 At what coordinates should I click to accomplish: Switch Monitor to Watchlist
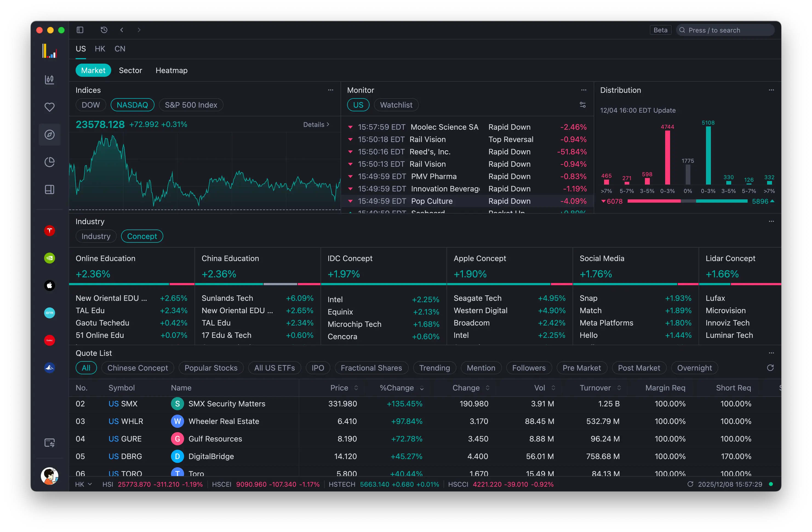point(396,105)
